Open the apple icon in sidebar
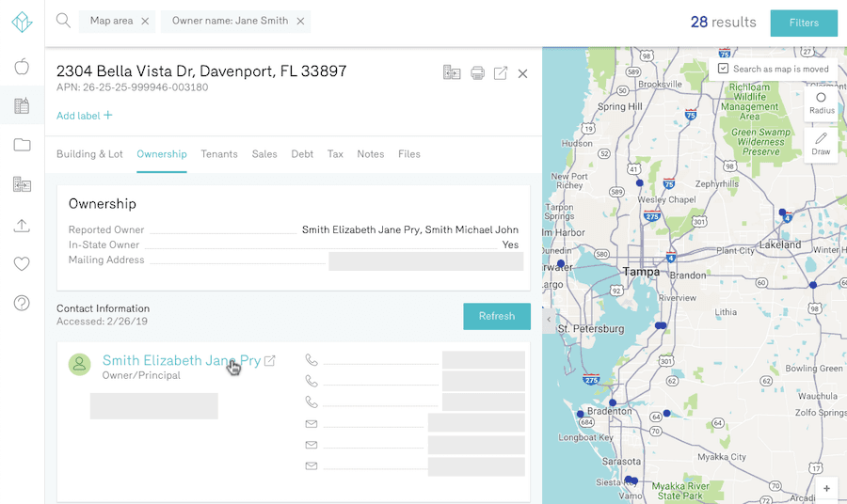Viewport: 847px width, 504px height. pyautogui.click(x=22, y=67)
